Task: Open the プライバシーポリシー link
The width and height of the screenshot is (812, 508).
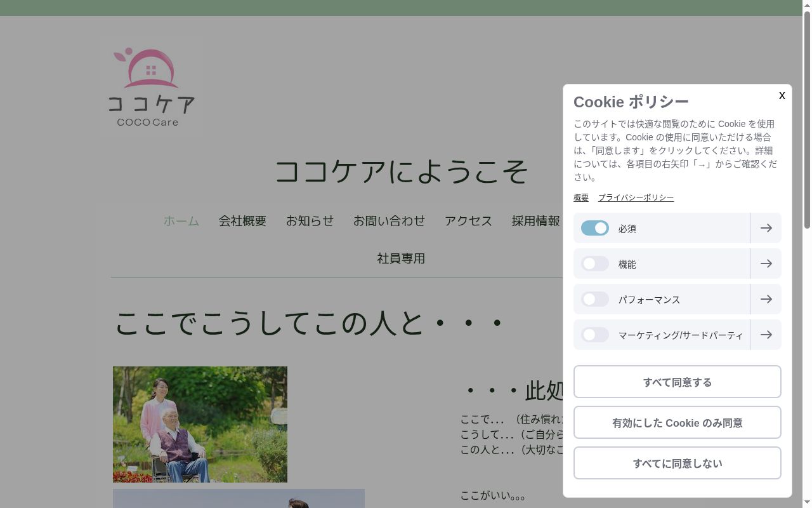Action: (x=636, y=197)
